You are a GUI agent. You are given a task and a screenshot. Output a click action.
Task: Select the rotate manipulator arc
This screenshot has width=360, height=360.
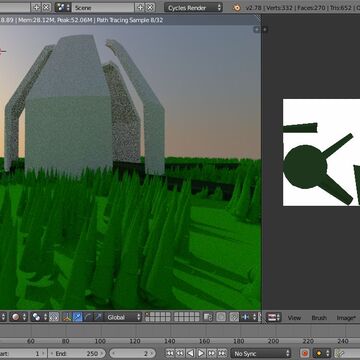[88, 317]
